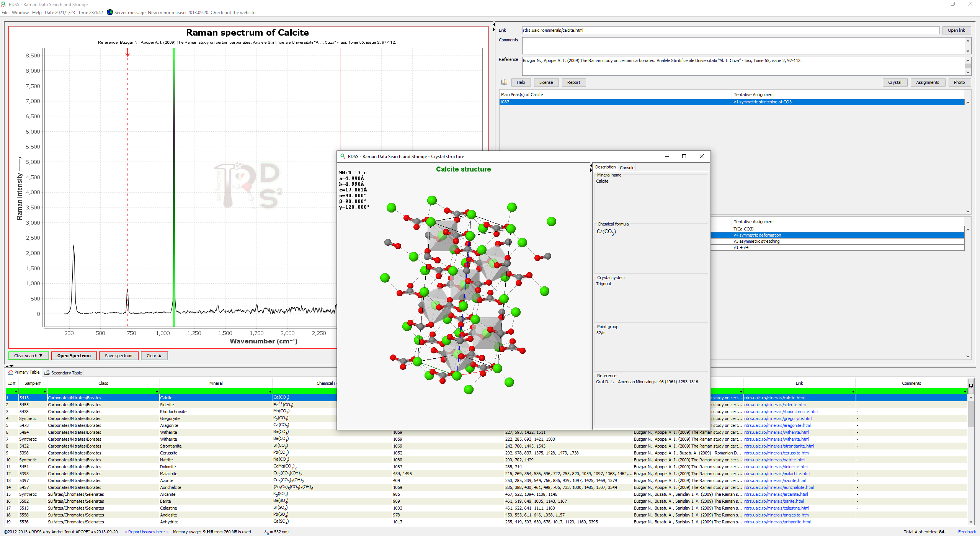980x536 pixels.
Task: Open the ID# column filter dropdown
Action: click(16, 392)
